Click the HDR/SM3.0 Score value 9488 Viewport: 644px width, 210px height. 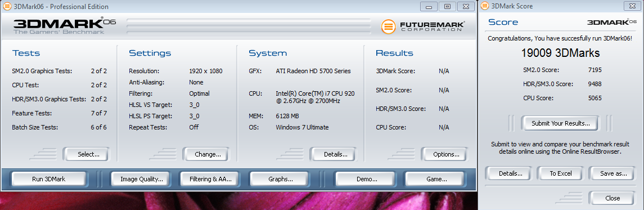coord(595,84)
